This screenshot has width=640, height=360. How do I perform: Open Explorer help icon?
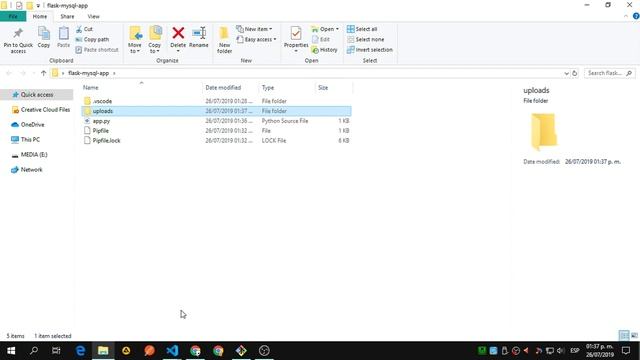(636, 16)
